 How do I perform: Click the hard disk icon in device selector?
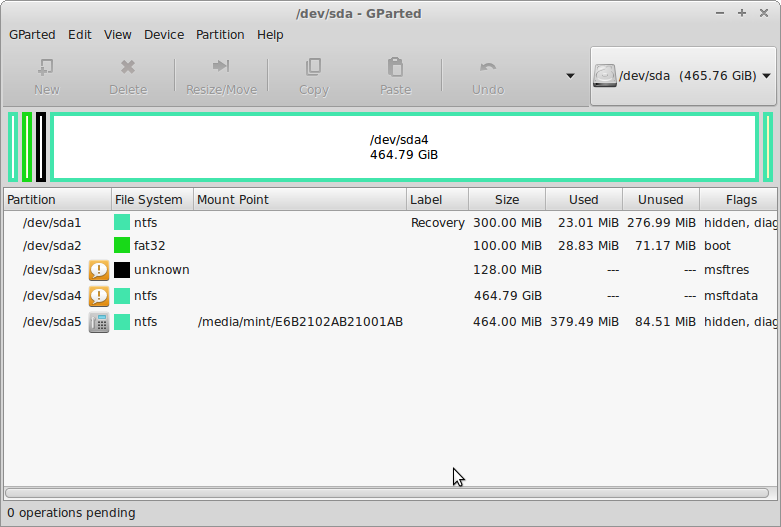tap(605, 76)
